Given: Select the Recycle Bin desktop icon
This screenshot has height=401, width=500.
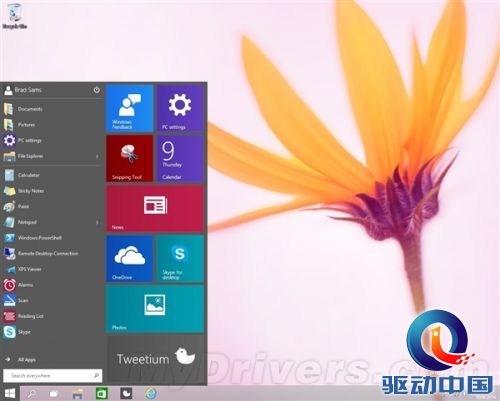Looking at the screenshot, I should pos(15,16).
